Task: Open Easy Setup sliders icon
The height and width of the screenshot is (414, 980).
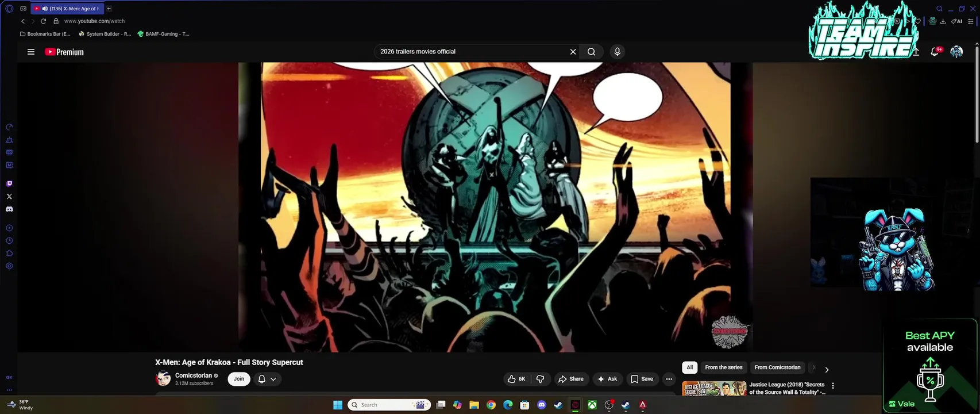Action: click(x=971, y=21)
